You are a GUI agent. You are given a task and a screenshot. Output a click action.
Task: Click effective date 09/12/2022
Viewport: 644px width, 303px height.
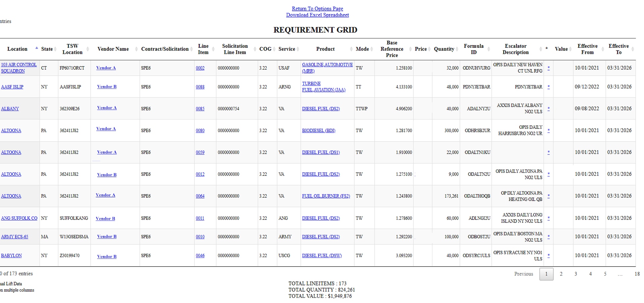pos(587,87)
